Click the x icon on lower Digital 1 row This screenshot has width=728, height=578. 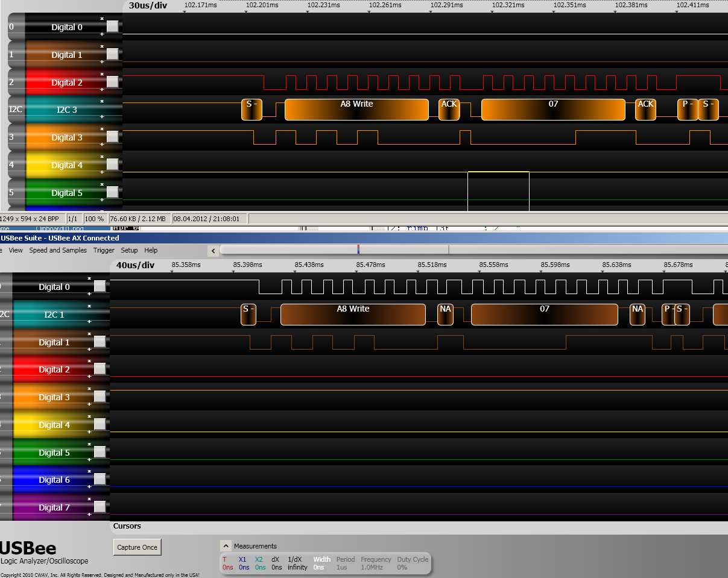[x=89, y=334]
